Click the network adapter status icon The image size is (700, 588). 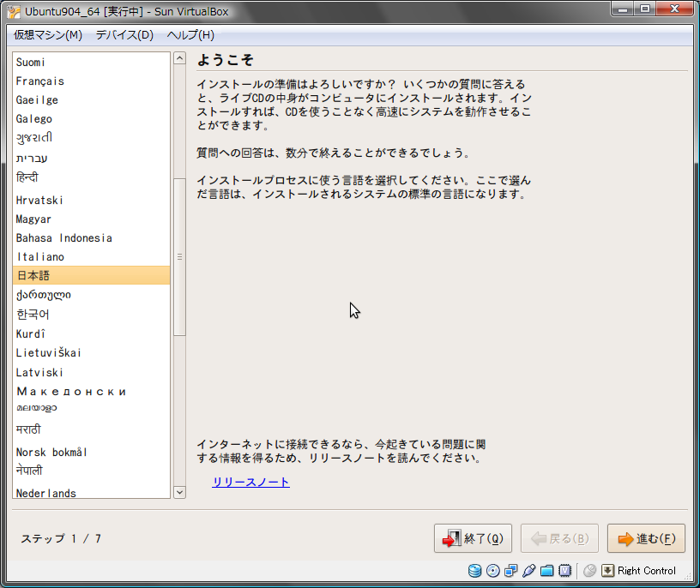510,571
